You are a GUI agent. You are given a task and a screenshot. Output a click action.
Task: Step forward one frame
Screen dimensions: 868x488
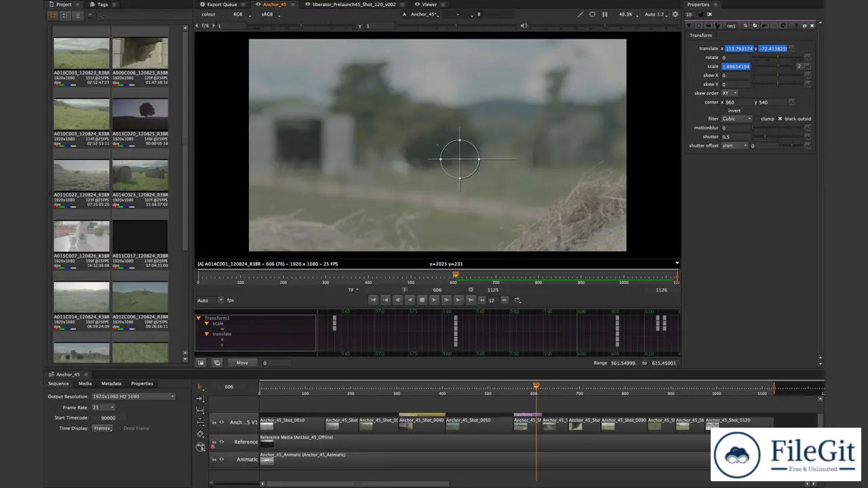tap(446, 300)
